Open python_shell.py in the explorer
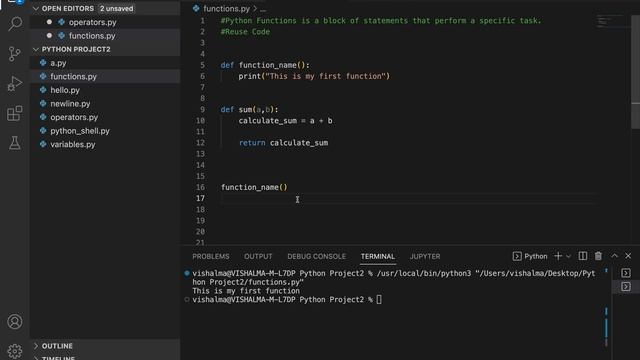 click(80, 131)
